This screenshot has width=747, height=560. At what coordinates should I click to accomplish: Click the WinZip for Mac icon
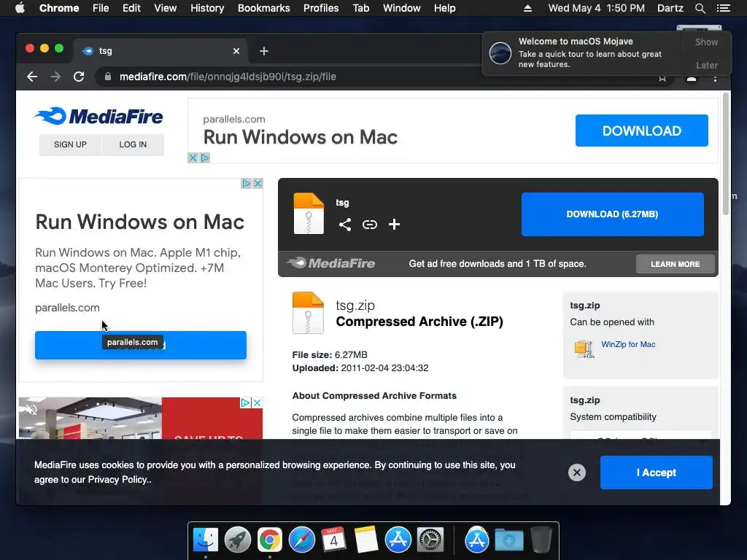point(584,349)
